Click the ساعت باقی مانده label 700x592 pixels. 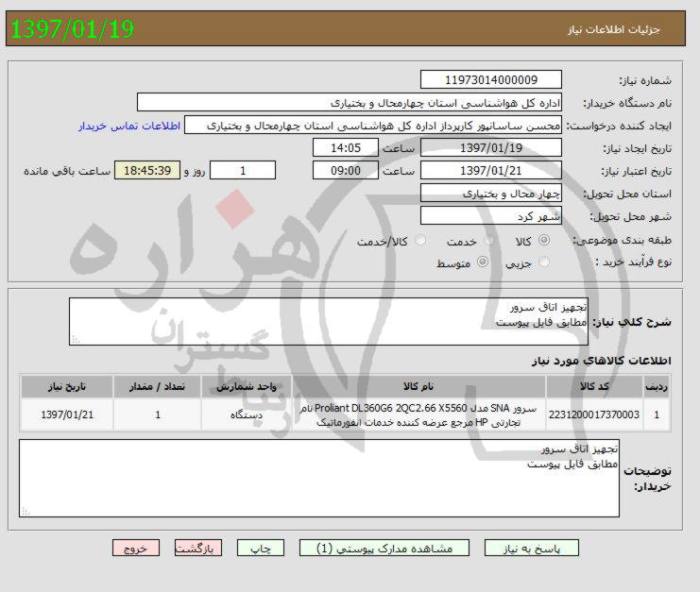click(x=67, y=171)
